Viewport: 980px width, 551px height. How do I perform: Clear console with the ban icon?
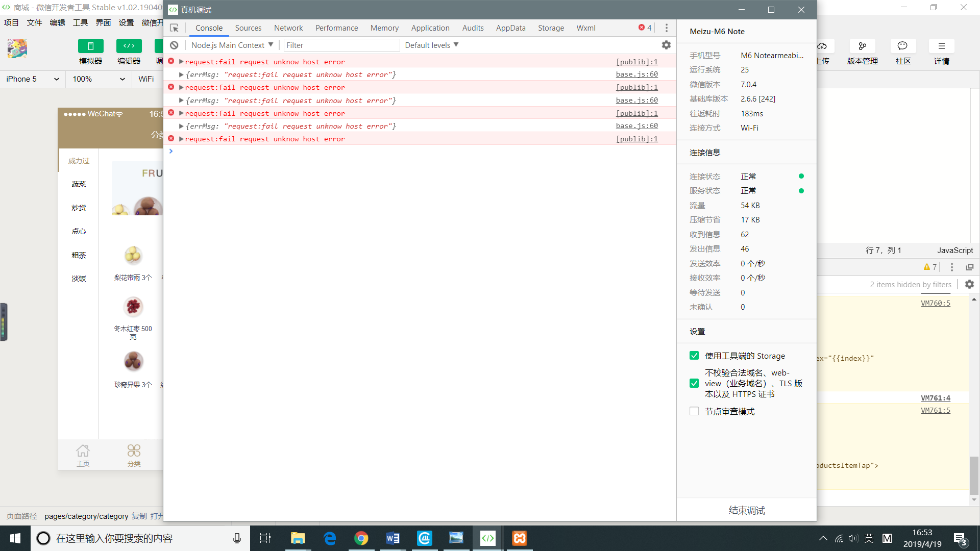pyautogui.click(x=174, y=45)
